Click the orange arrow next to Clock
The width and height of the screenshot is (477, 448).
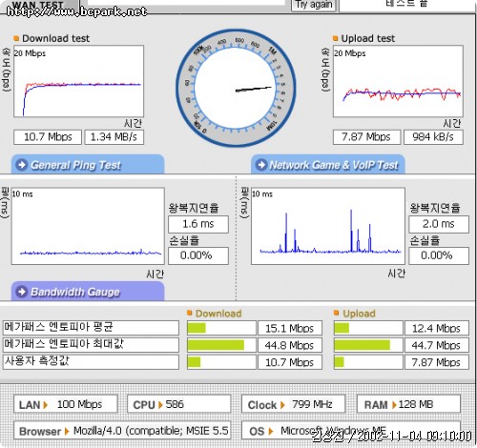point(282,405)
